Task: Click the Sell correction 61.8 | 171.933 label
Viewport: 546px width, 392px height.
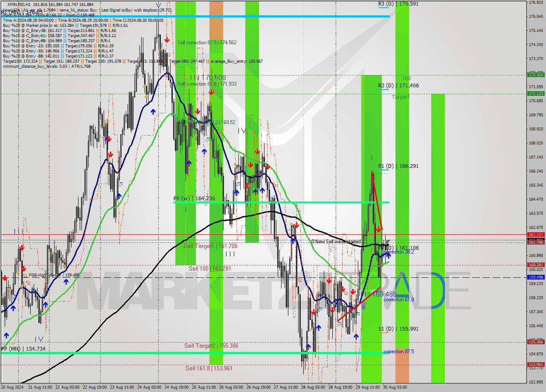Action: pyautogui.click(x=207, y=84)
